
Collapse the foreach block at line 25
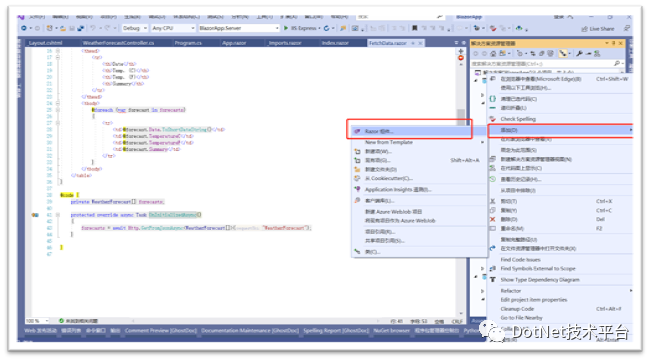(58, 110)
